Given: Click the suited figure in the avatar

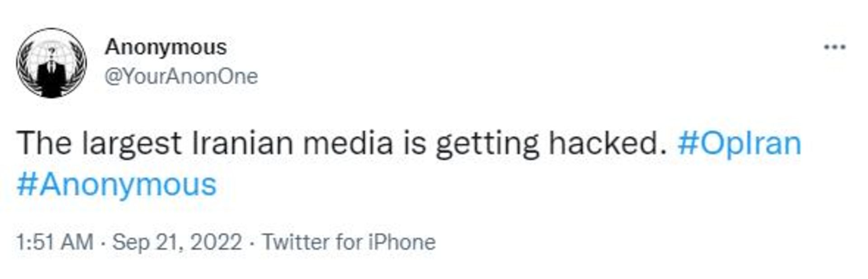Looking at the screenshot, I should (x=52, y=78).
